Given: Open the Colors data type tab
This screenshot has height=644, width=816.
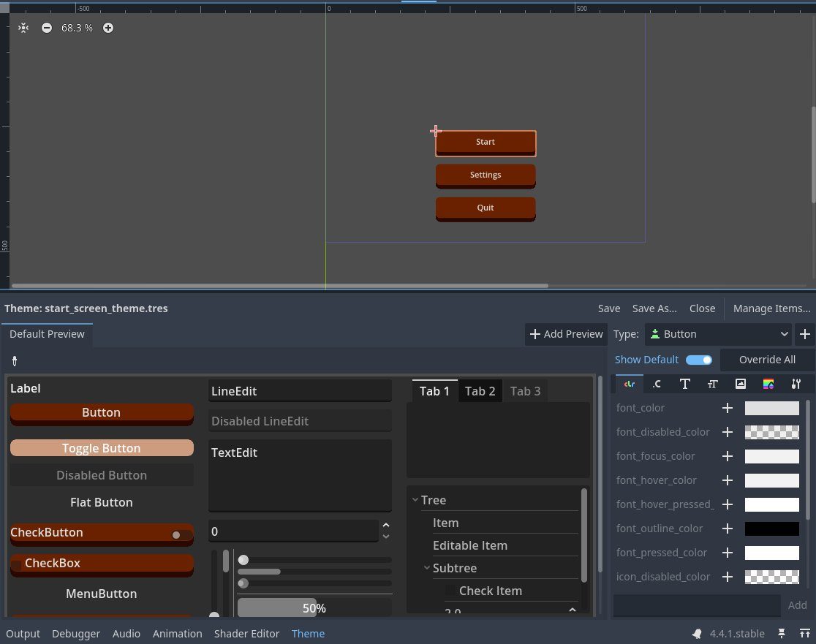Looking at the screenshot, I should (629, 384).
